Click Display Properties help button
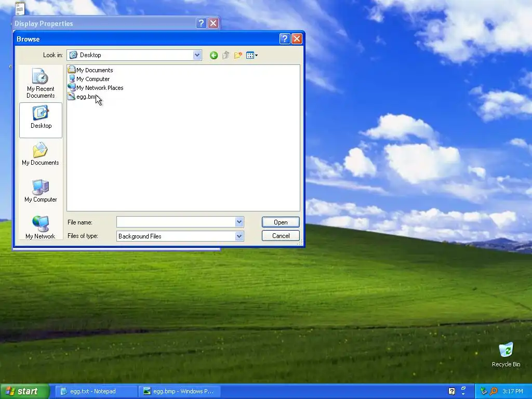Screen dimensions: 532x399 [201, 23]
